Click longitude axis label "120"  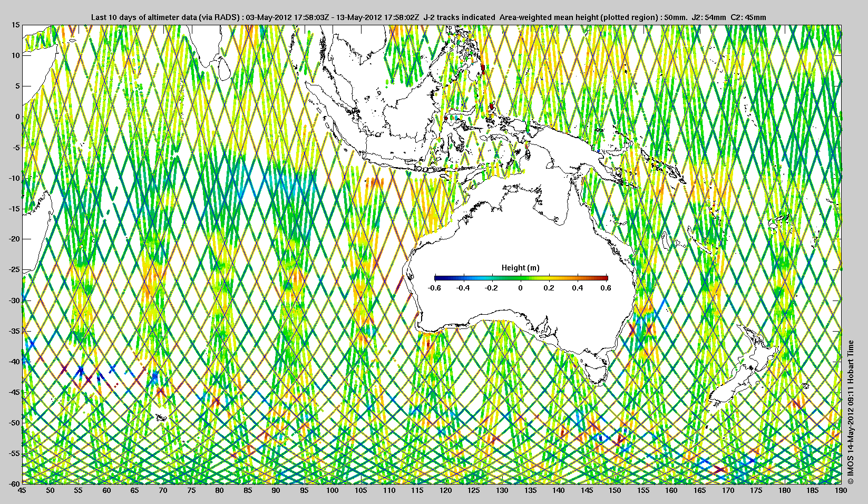(x=445, y=490)
